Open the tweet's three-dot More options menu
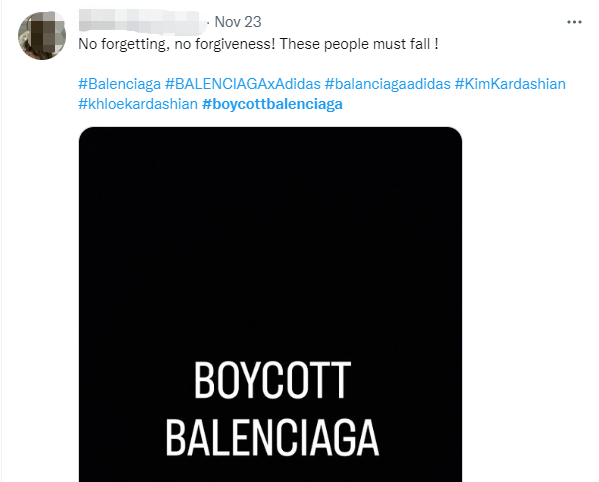599x482 pixels. [x=574, y=22]
